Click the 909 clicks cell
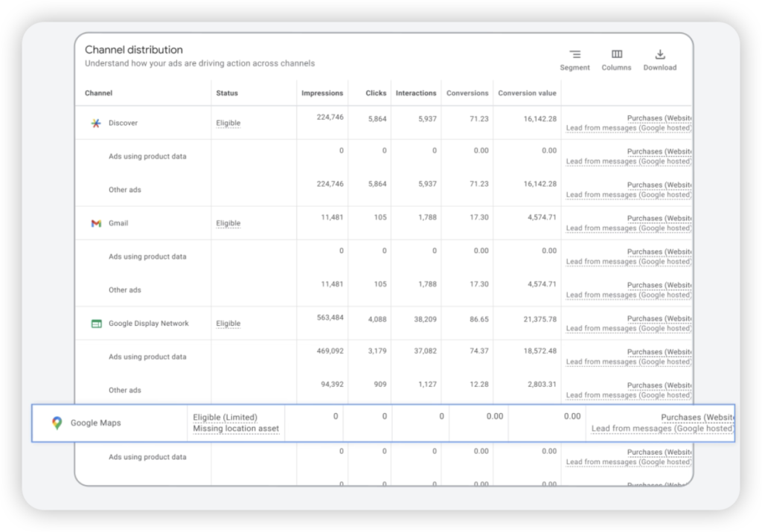 tap(380, 384)
